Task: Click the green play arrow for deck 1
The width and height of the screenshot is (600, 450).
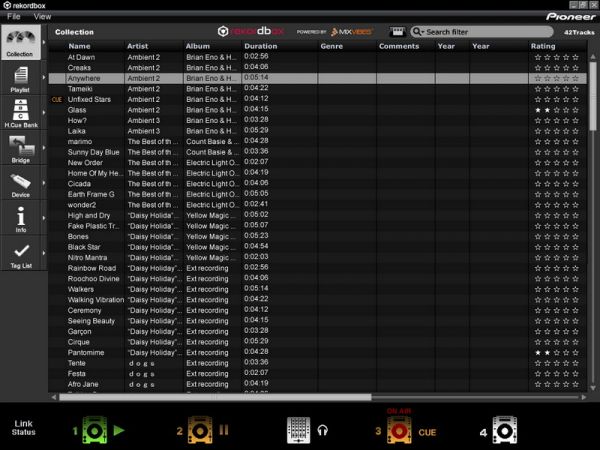Action: tap(119, 430)
